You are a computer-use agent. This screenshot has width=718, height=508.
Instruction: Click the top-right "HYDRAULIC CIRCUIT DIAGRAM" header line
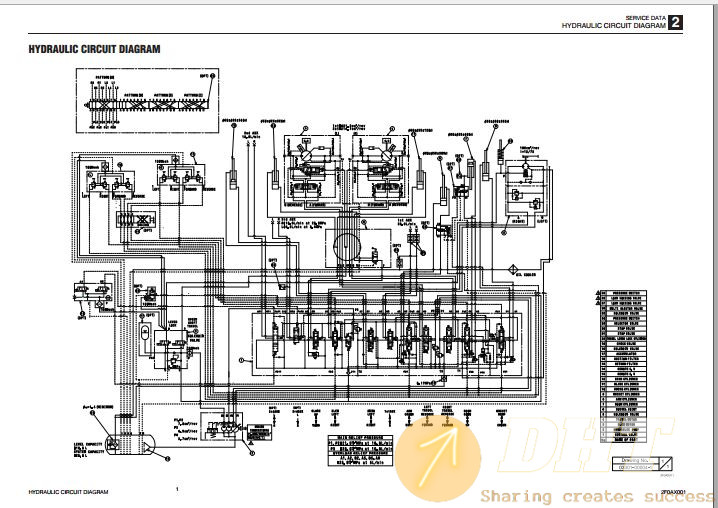(614, 26)
